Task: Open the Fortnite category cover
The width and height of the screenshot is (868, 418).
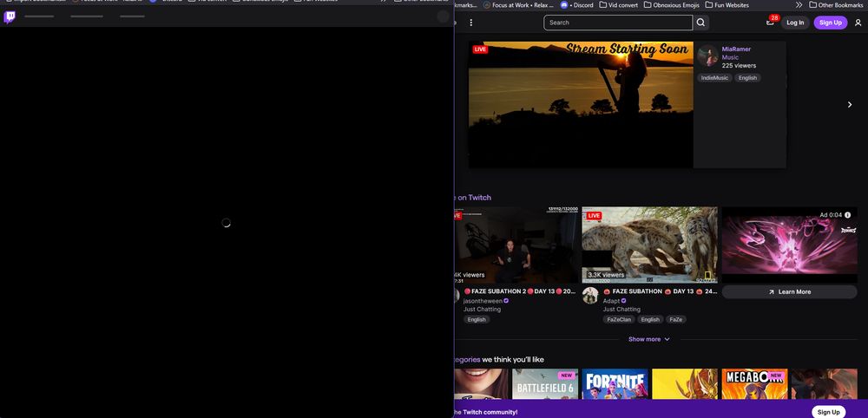Action: 615,383
